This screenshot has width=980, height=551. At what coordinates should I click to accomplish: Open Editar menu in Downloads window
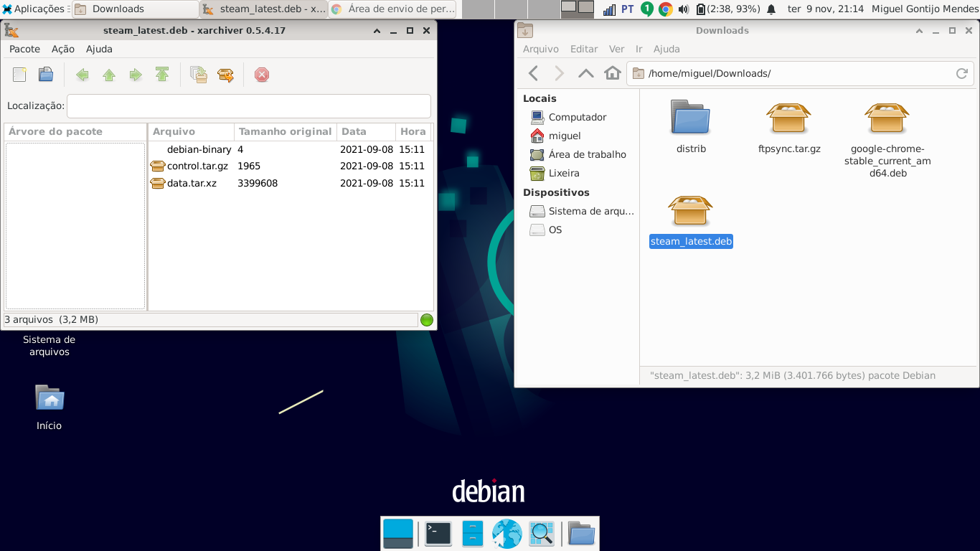584,49
